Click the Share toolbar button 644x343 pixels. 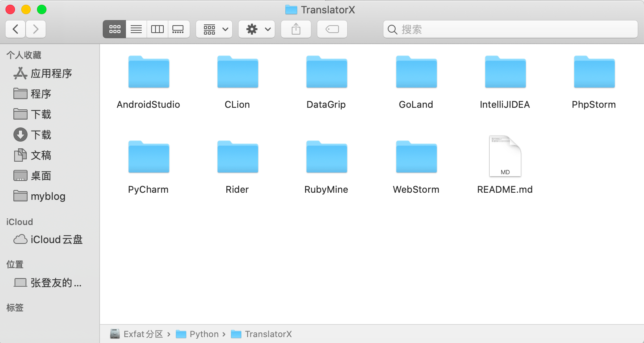(x=296, y=29)
